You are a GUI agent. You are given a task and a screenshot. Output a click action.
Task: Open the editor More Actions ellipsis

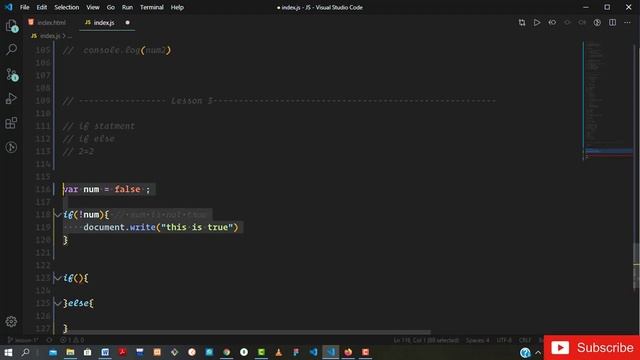tap(627, 23)
